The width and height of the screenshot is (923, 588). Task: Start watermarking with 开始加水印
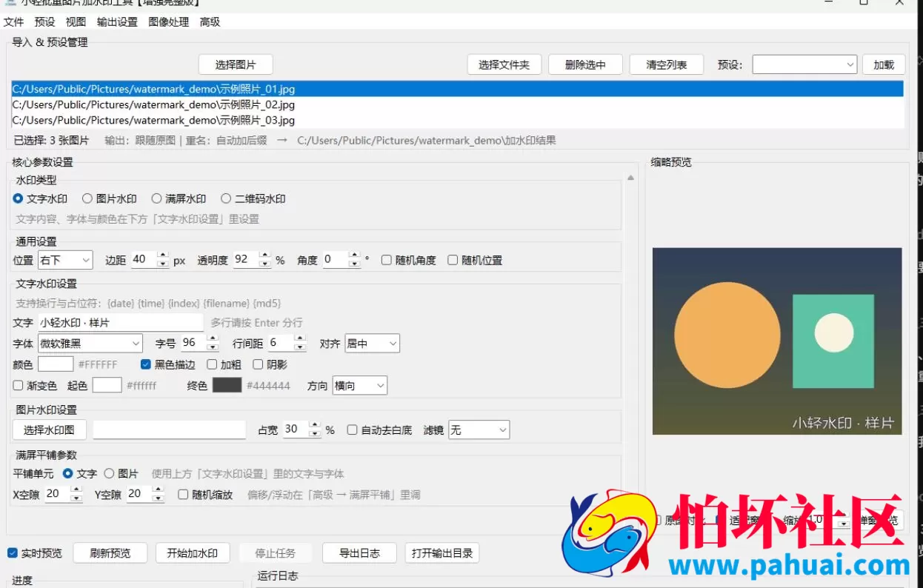pyautogui.click(x=193, y=553)
